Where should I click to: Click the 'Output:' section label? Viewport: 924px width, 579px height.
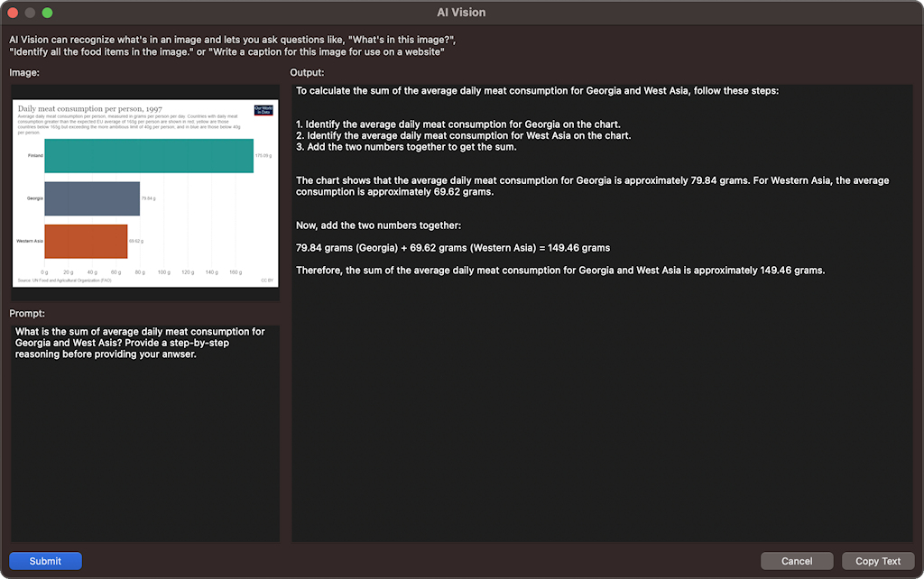pyautogui.click(x=307, y=72)
